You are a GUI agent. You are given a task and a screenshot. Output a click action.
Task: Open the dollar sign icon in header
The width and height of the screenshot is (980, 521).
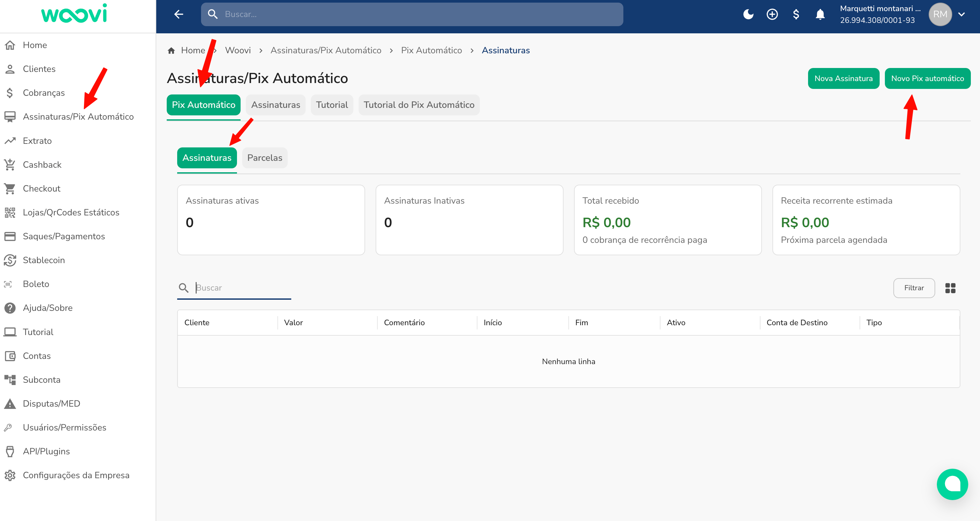click(x=796, y=14)
